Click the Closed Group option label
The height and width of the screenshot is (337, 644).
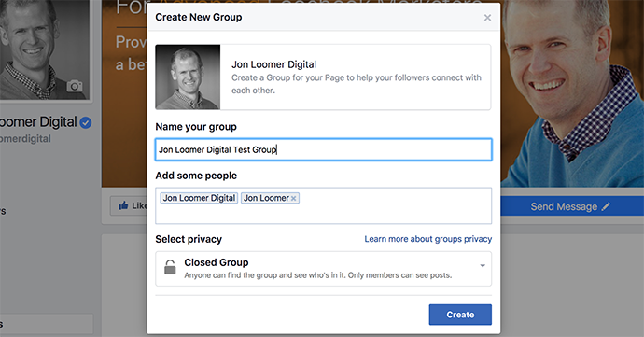[216, 262]
